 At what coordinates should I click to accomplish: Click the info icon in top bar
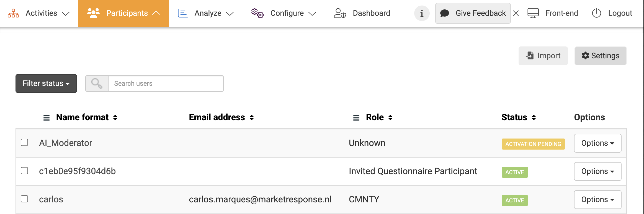click(421, 13)
